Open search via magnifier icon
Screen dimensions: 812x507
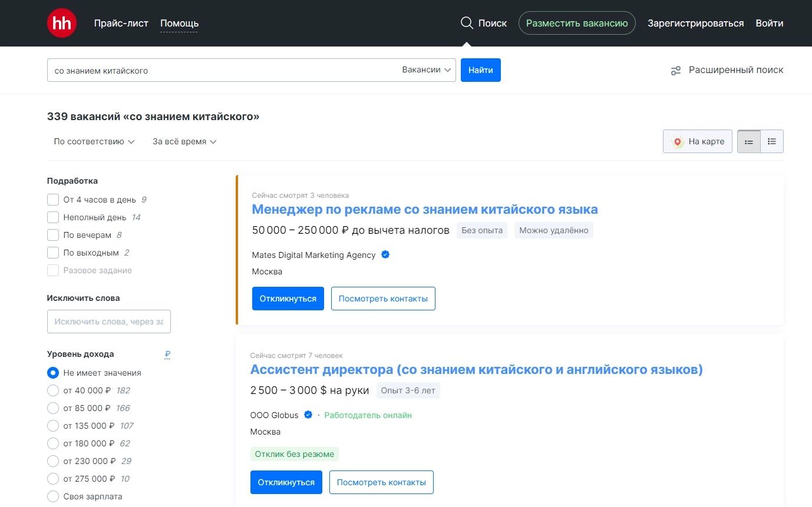[467, 23]
